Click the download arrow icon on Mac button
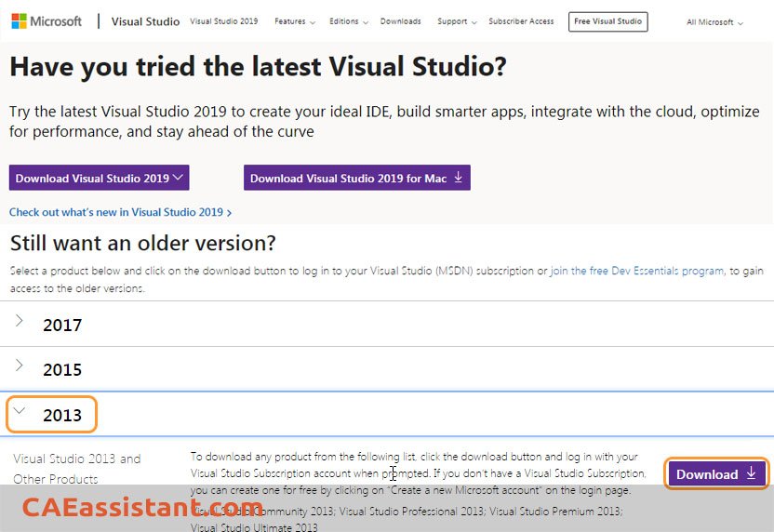 point(458,177)
